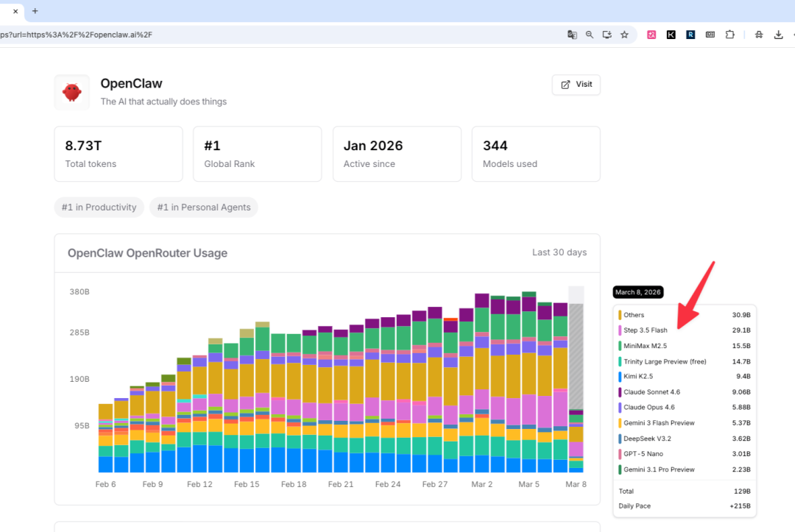Click the Jan 2026 Active since card
This screenshot has width=795, height=532.
click(397, 154)
